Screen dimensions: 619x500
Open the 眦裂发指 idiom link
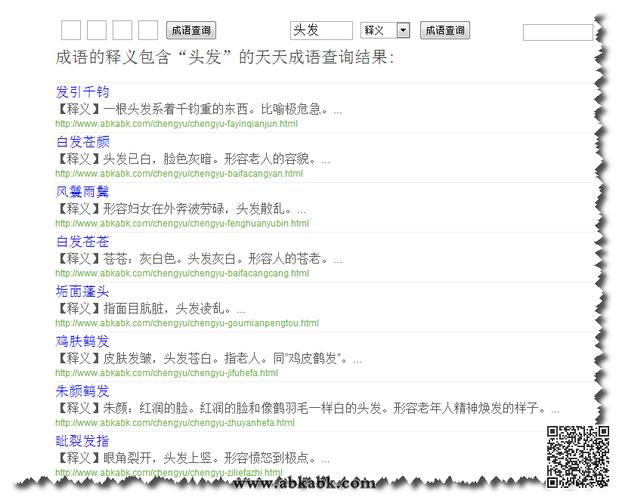83,441
